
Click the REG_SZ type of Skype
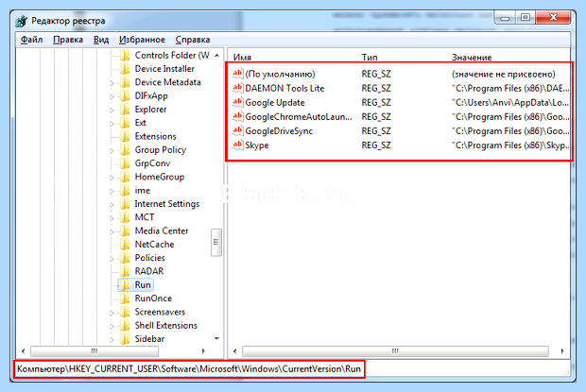[376, 145]
